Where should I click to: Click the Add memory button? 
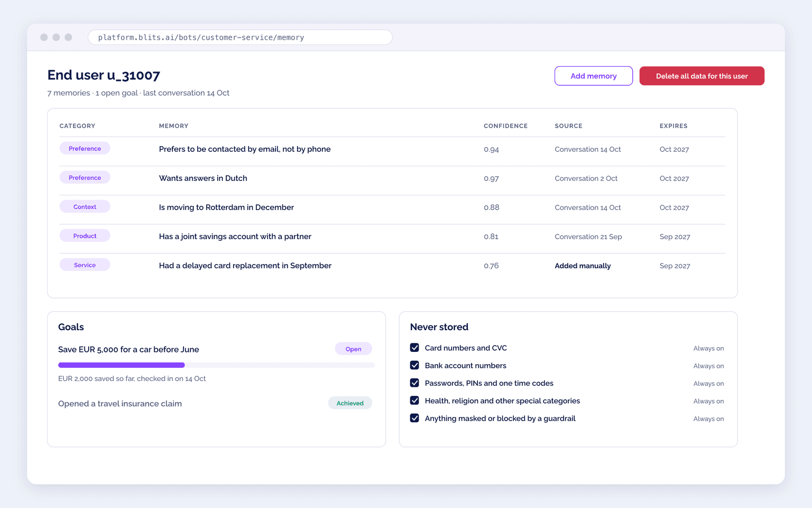593,76
